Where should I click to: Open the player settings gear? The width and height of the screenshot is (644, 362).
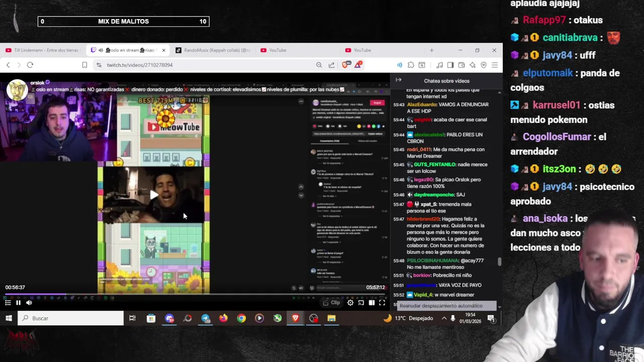(350, 303)
